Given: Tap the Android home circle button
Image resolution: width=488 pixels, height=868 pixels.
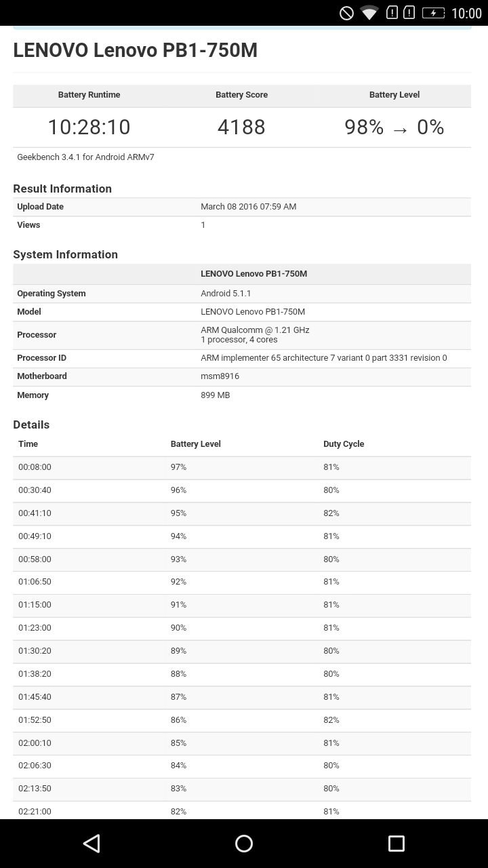Looking at the screenshot, I should [x=244, y=843].
